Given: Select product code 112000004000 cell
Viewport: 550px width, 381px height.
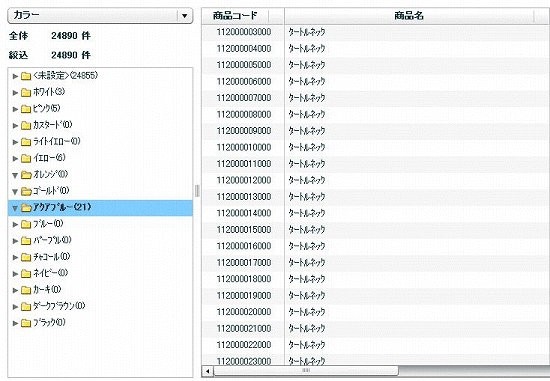Looking at the screenshot, I should pyautogui.click(x=243, y=49).
